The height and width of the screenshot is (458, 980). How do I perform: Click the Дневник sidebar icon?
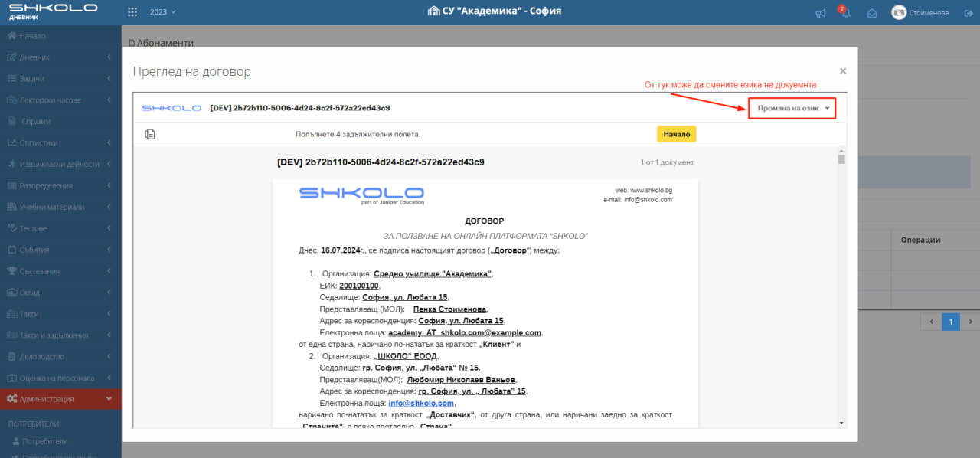pos(12,57)
